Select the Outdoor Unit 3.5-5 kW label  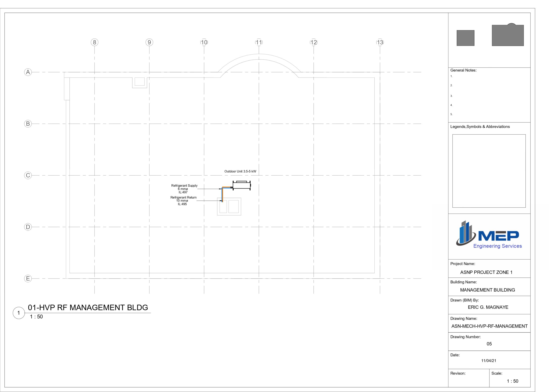click(240, 171)
